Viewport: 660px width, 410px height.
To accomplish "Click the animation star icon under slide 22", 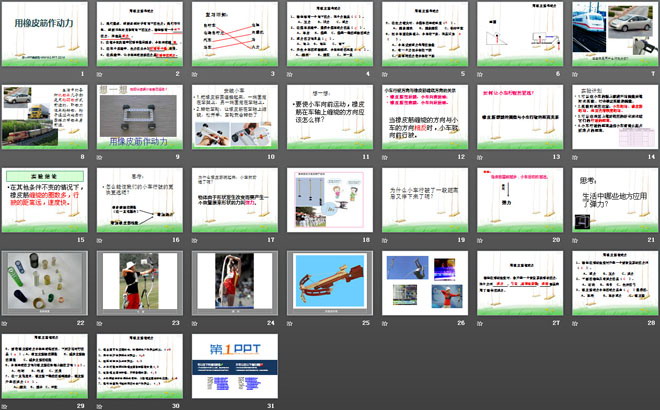I will point(5,324).
